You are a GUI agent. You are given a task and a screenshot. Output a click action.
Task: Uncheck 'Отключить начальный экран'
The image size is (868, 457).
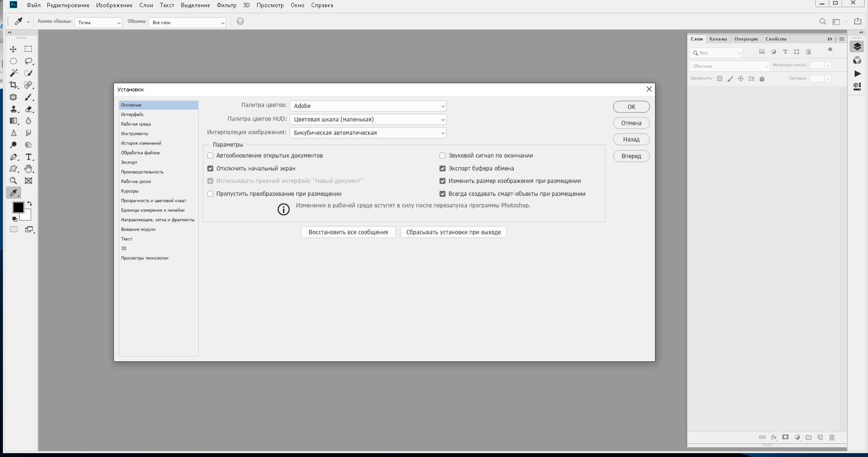[210, 168]
